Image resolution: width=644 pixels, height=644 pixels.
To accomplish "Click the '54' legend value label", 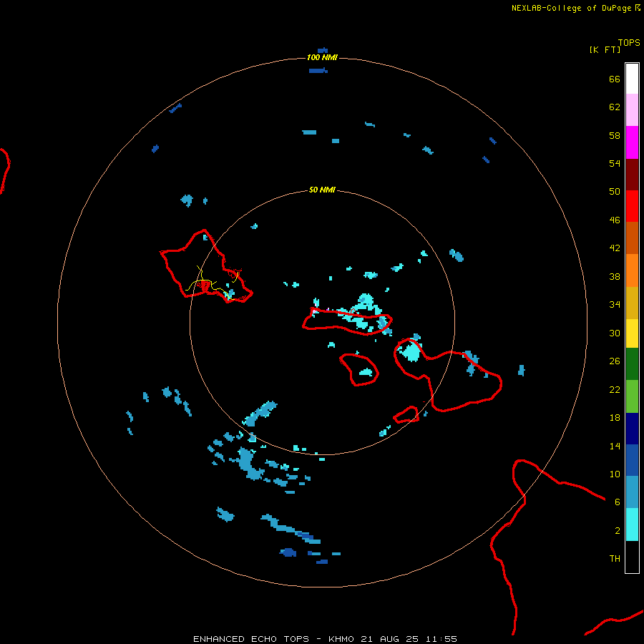I will [x=615, y=163].
